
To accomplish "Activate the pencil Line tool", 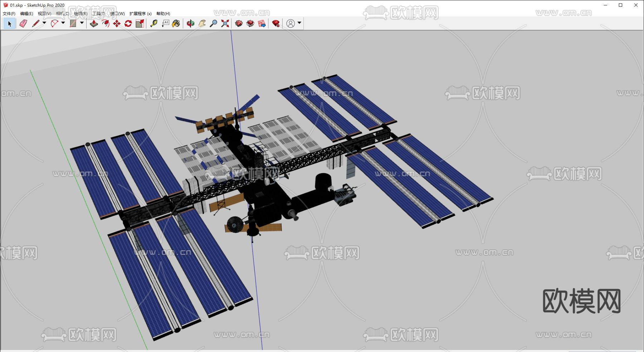I will [35, 24].
